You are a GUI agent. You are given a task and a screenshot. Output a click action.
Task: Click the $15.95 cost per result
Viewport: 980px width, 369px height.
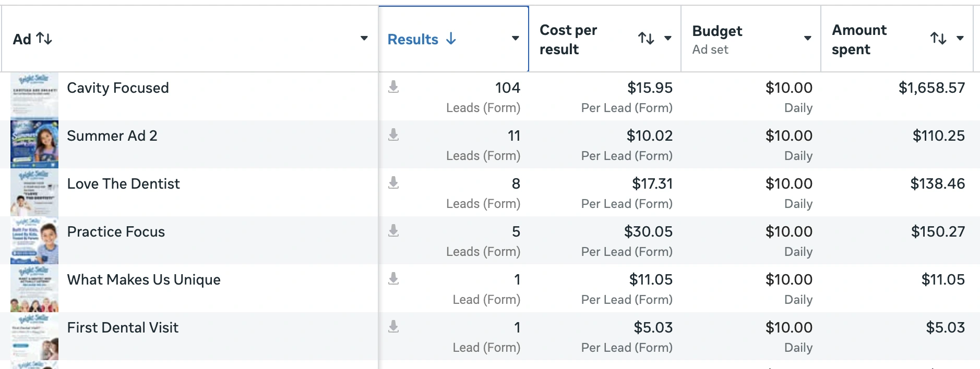point(650,88)
